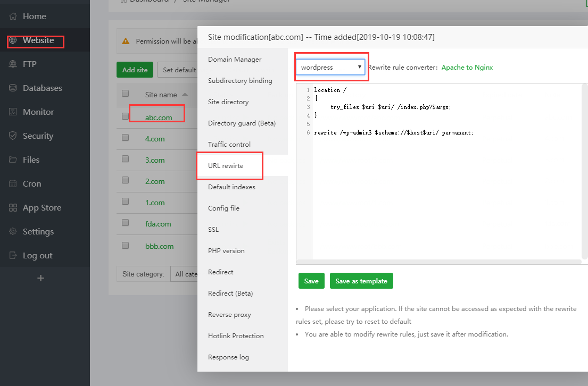Click the green Save button

click(311, 281)
